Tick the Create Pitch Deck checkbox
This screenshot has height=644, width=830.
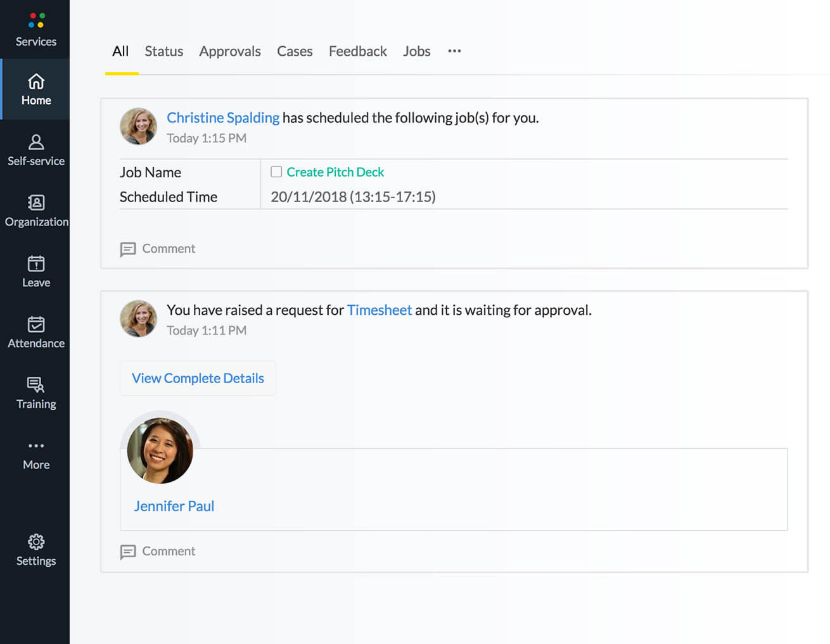coord(276,172)
